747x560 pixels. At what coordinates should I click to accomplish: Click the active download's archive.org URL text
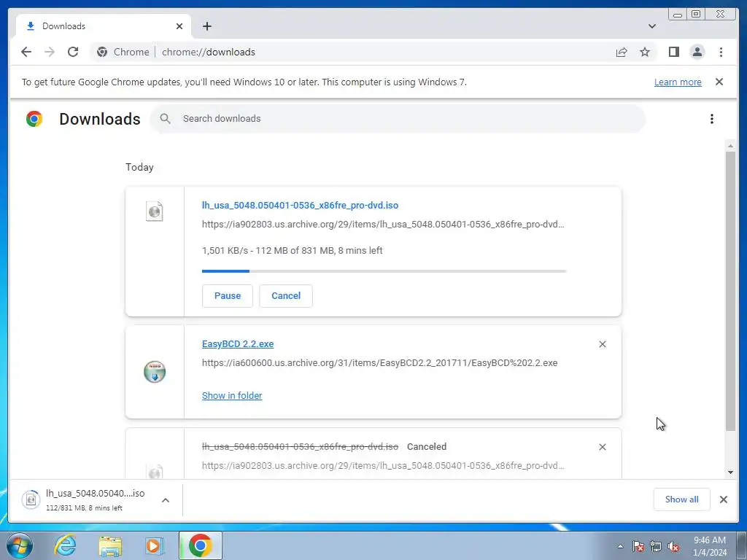[x=382, y=225]
